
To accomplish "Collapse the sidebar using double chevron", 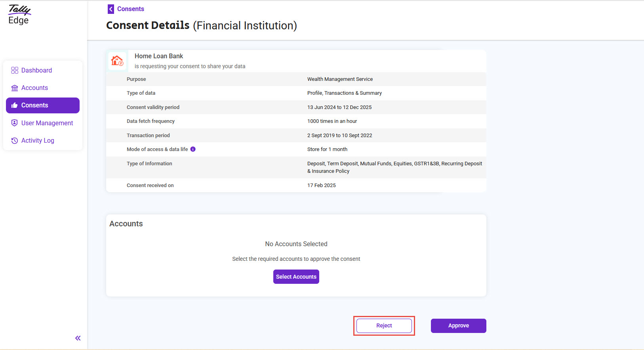I will pos(78,338).
